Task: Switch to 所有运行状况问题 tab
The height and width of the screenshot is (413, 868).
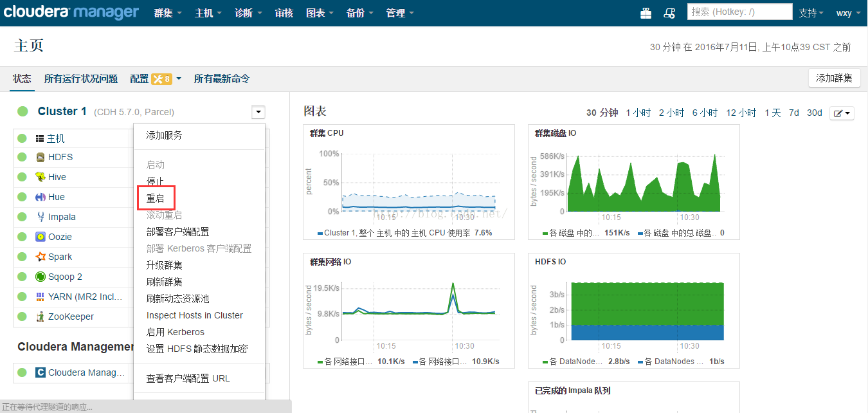Action: tap(81, 78)
